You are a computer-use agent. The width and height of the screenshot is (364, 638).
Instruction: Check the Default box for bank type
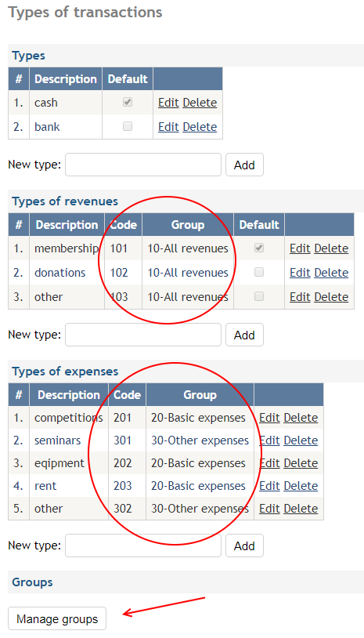[128, 126]
